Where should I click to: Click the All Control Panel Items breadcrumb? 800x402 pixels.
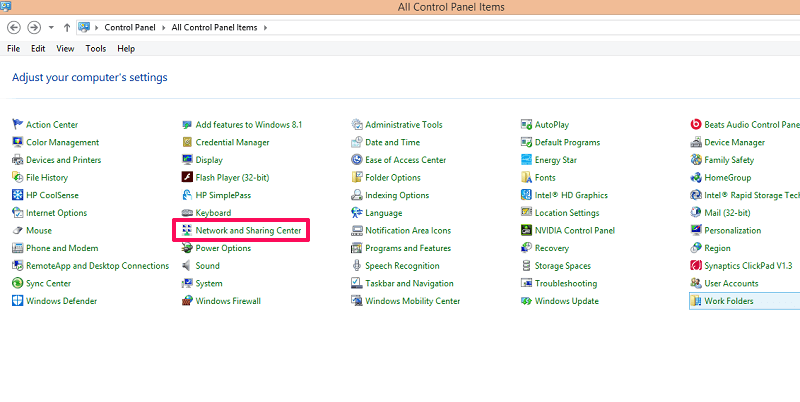click(x=214, y=28)
